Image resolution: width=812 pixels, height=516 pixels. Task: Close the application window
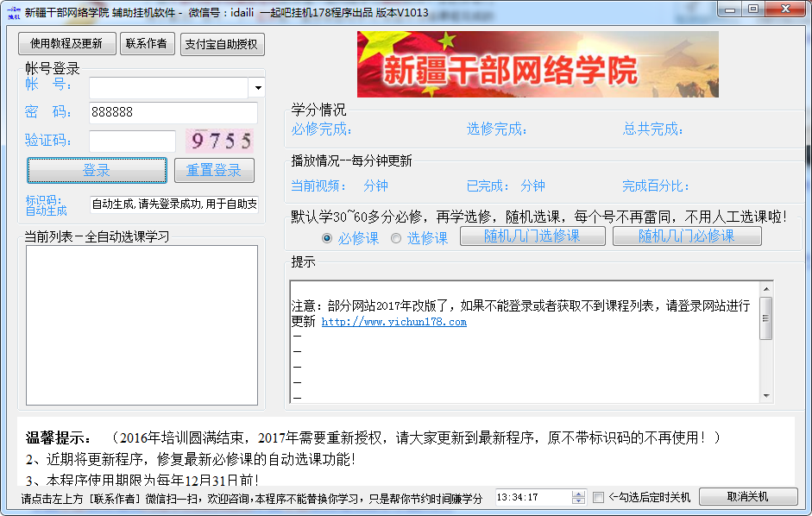click(x=785, y=9)
